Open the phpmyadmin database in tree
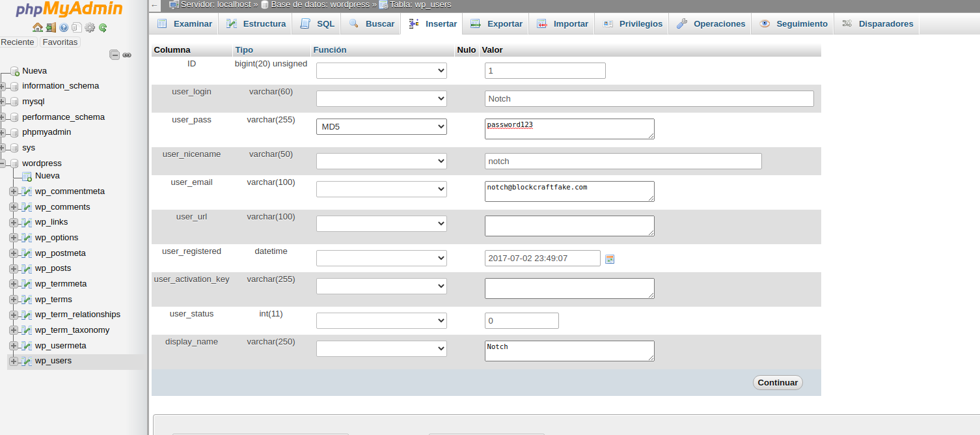The height and width of the screenshot is (435, 980). 47,132
